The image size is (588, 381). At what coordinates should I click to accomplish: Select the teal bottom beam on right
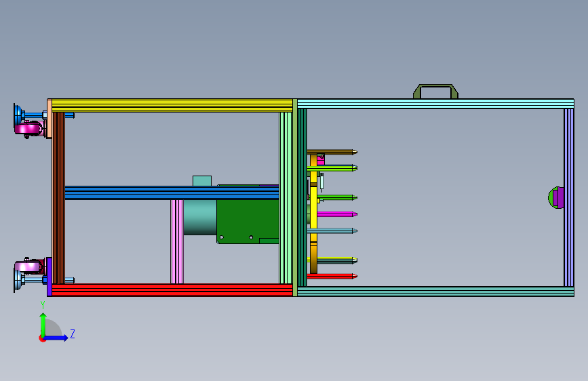(435, 292)
